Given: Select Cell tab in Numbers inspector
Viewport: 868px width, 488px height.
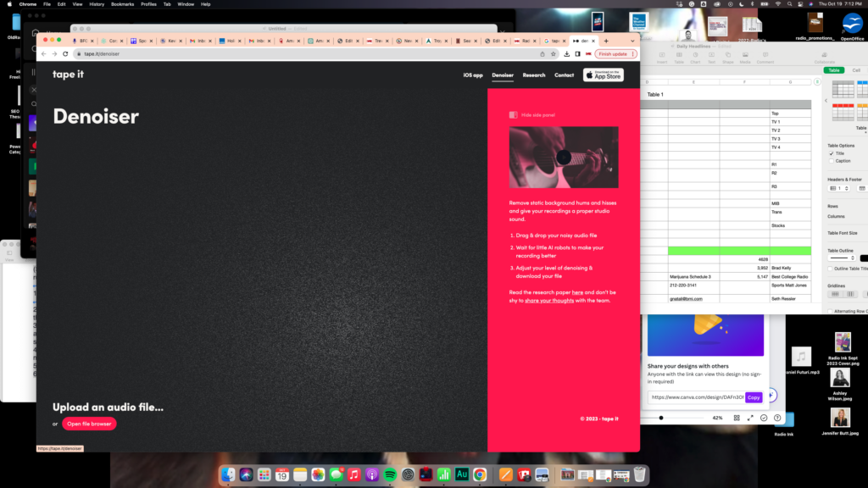Looking at the screenshot, I should tap(856, 70).
